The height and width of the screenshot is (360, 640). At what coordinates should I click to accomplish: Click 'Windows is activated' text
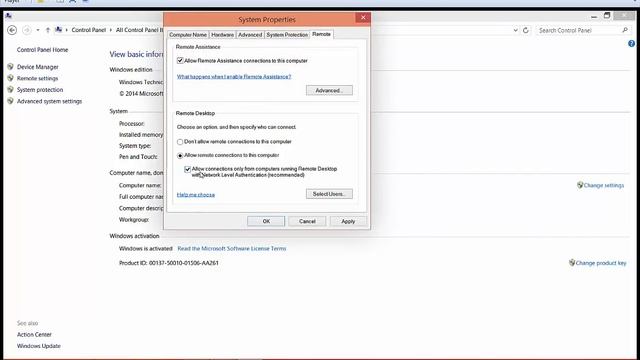[146, 249]
